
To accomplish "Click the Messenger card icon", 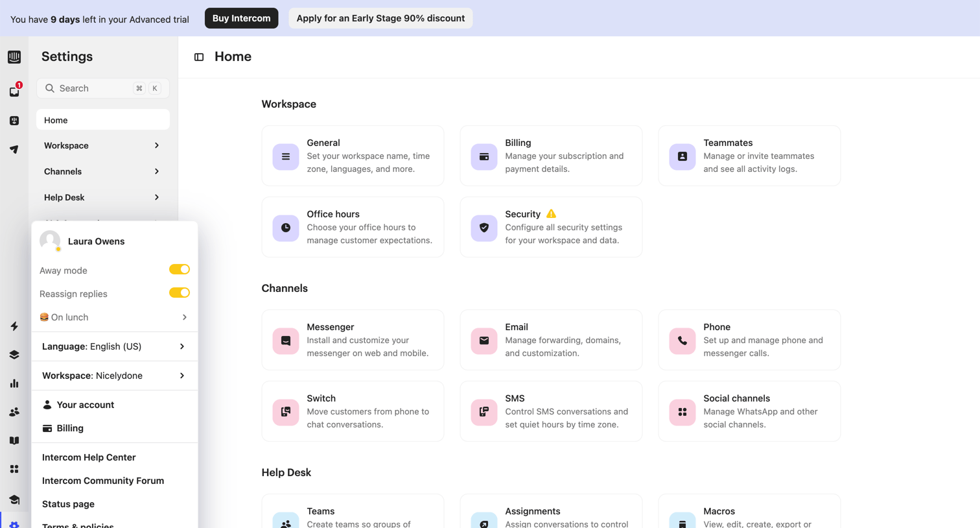I will (286, 341).
